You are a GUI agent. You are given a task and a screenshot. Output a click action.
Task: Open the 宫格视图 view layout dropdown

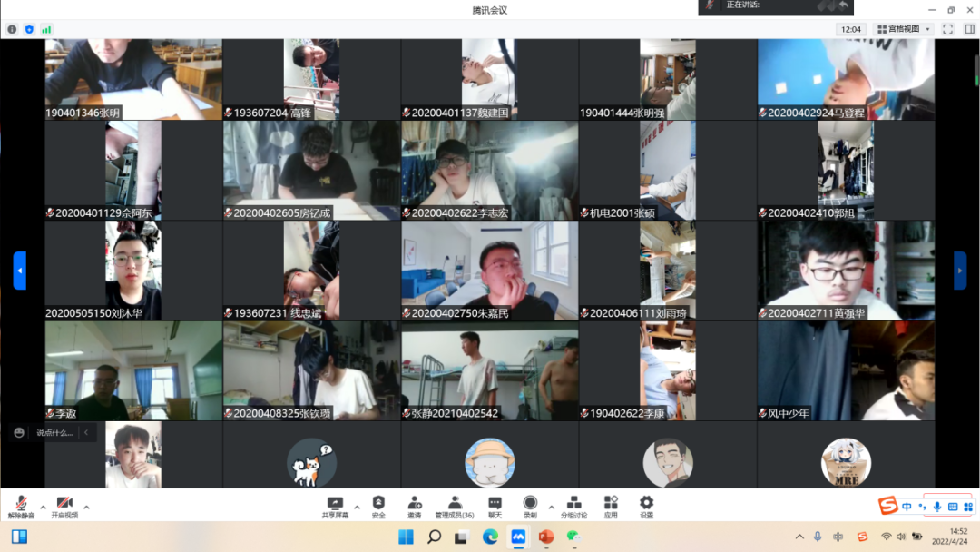point(903,29)
